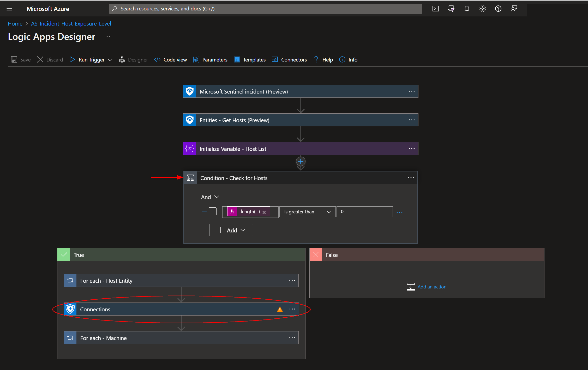The image size is (588, 370).
Task: Open the blue ellipsis on the condition row
Action: tap(399, 213)
